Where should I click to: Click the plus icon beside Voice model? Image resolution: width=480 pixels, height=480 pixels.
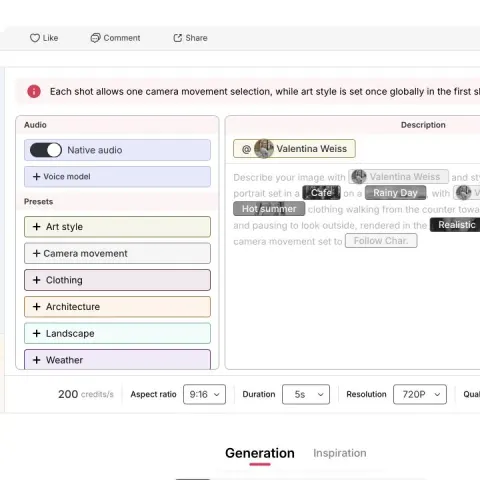[37, 177]
